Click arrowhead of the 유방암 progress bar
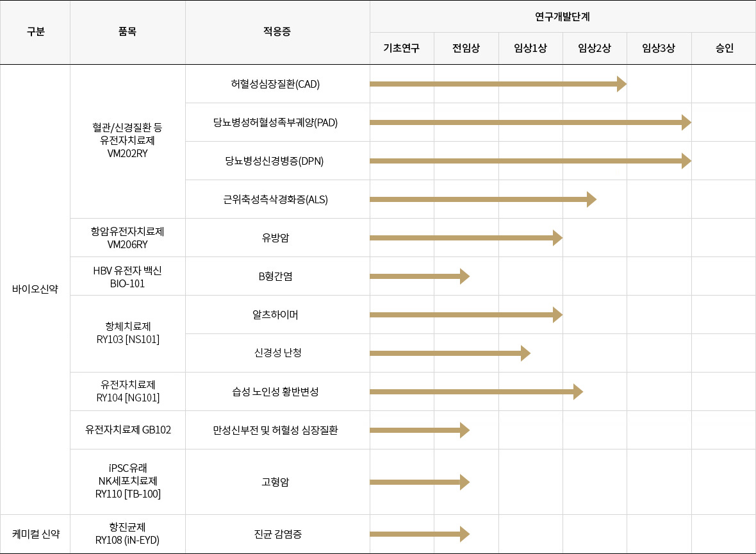Screen dimensions: 756x554 coord(557,238)
